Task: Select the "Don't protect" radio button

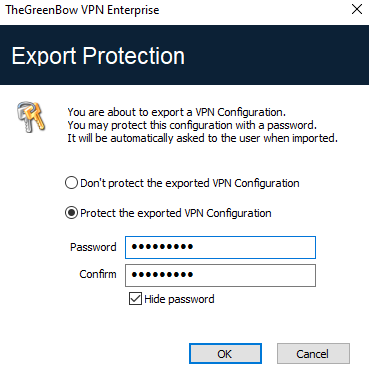Action: coord(71,183)
